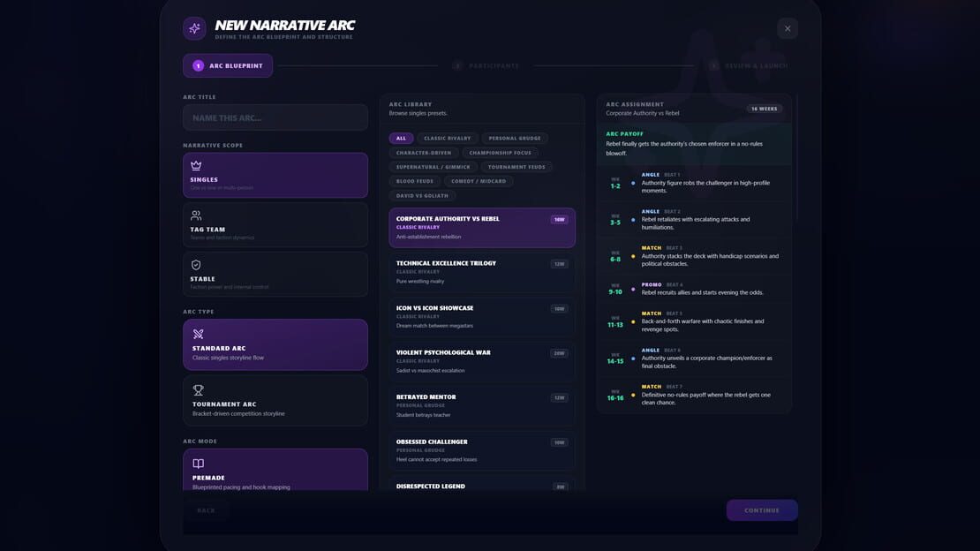980x551 pixels.
Task: Toggle the Comedy / Midcard filter
Action: 479,181
